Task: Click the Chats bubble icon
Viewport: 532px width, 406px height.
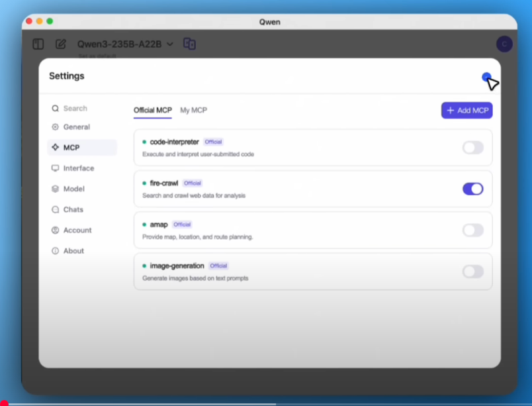Action: coord(55,209)
